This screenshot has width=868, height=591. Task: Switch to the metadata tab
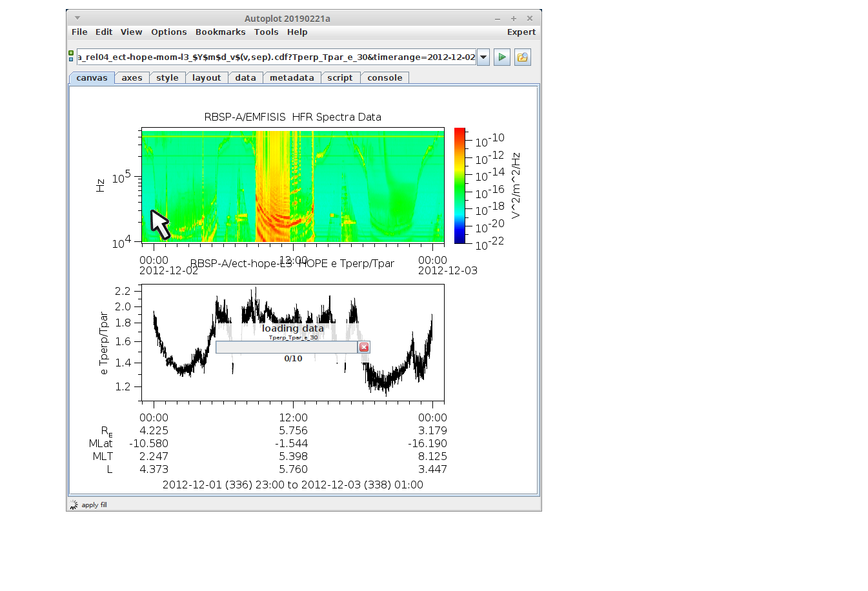[292, 78]
